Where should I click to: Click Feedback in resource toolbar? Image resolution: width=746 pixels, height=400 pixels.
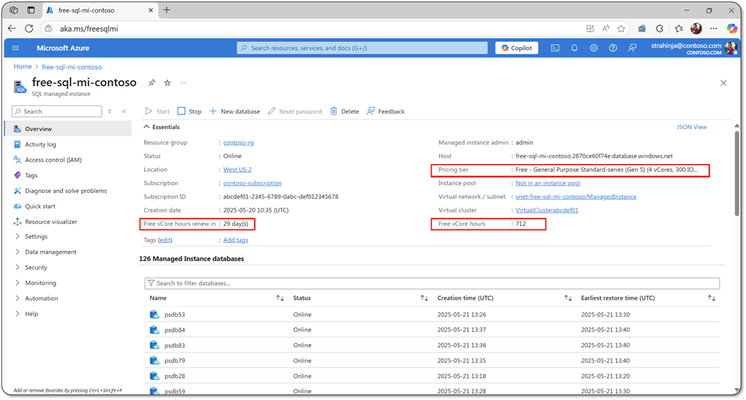pos(385,111)
